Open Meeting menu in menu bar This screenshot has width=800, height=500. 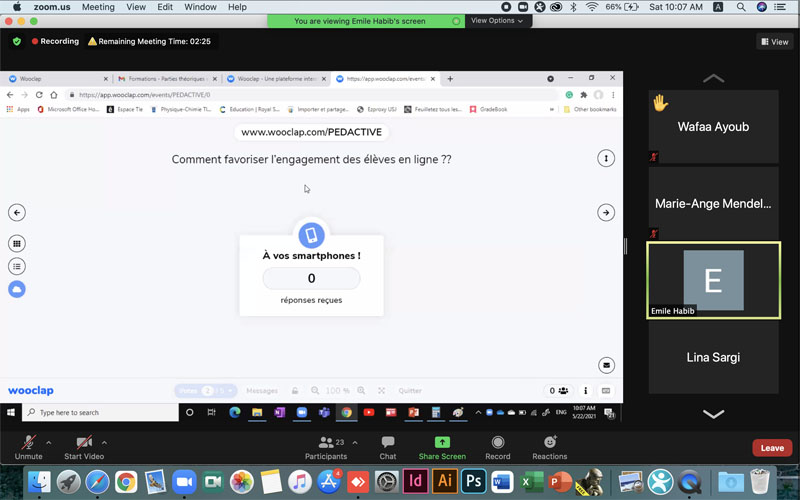click(x=98, y=7)
